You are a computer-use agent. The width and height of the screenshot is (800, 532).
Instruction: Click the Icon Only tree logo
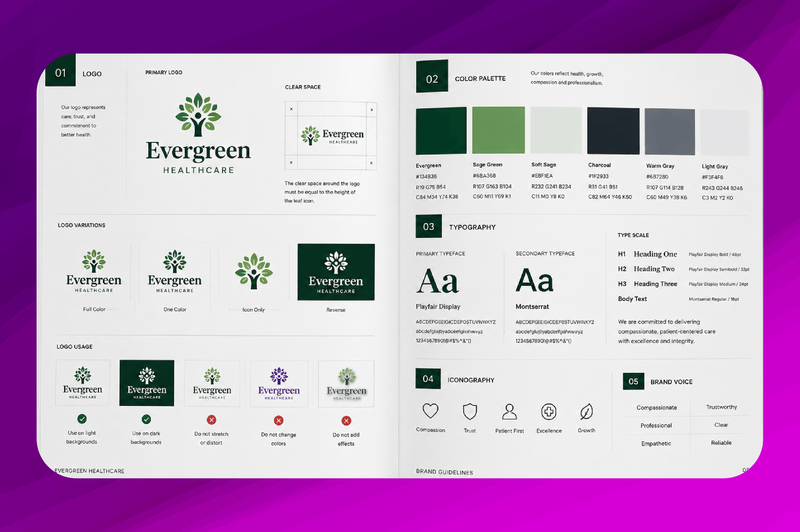tap(254, 271)
